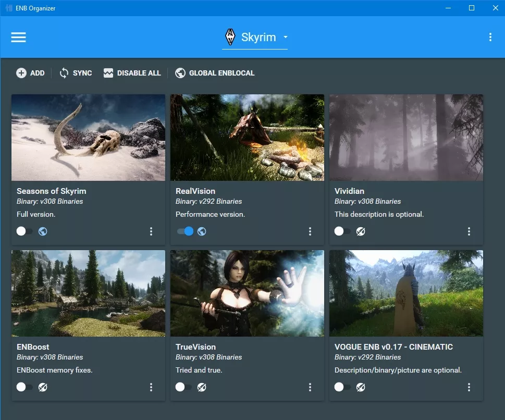Screen dimensions: 505x420
Task: Toggle global enblocal globe on Seasons of Skyrim
Action: click(x=43, y=231)
